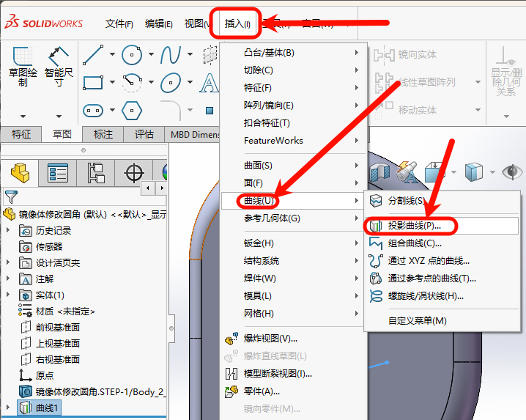Viewport: 526px width, 420px height.
Task: Switch to the 特征 ribbon tab
Action: tap(21, 134)
